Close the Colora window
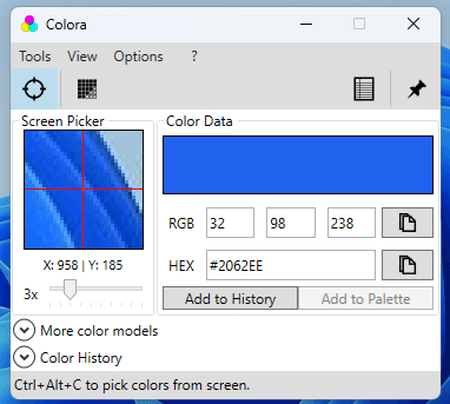Image resolution: width=450 pixels, height=404 pixels. [x=413, y=24]
